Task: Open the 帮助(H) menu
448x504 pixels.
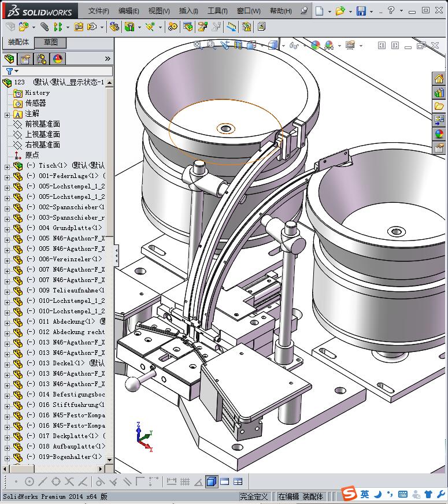Action: 281,11
